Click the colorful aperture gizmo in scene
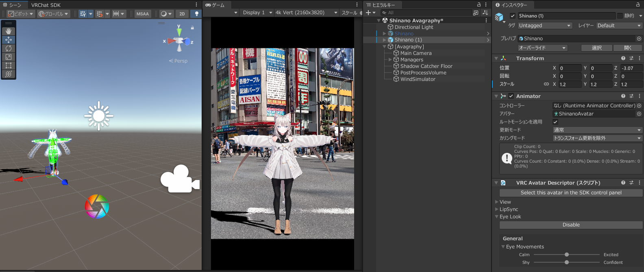This screenshot has width=644, height=272. tap(97, 207)
